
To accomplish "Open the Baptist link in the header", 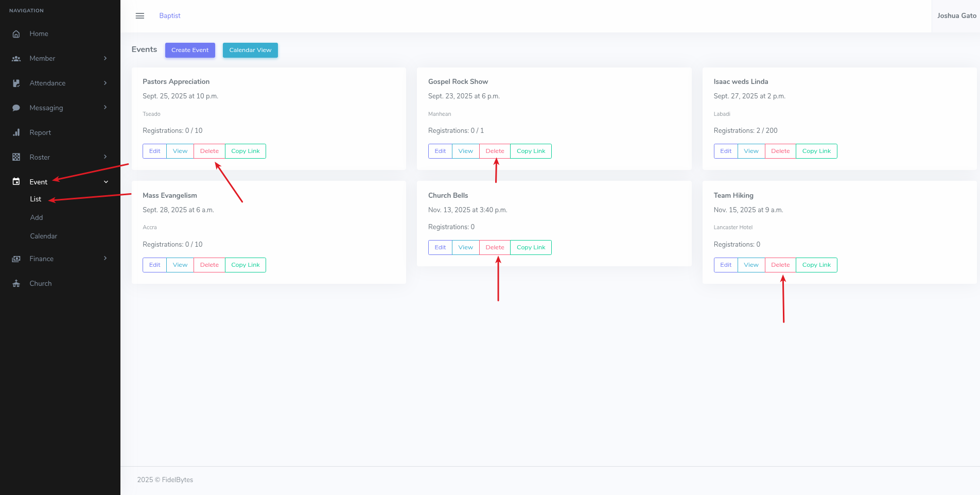I will click(169, 16).
